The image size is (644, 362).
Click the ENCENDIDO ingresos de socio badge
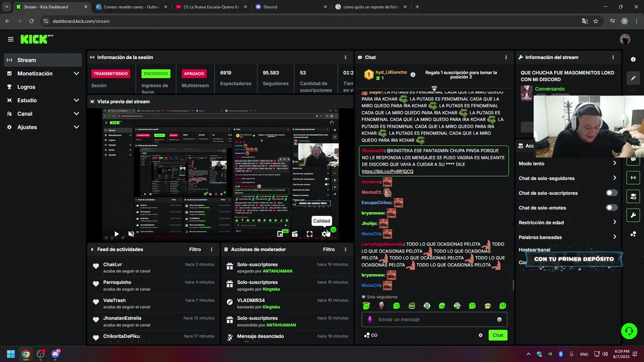[156, 73]
